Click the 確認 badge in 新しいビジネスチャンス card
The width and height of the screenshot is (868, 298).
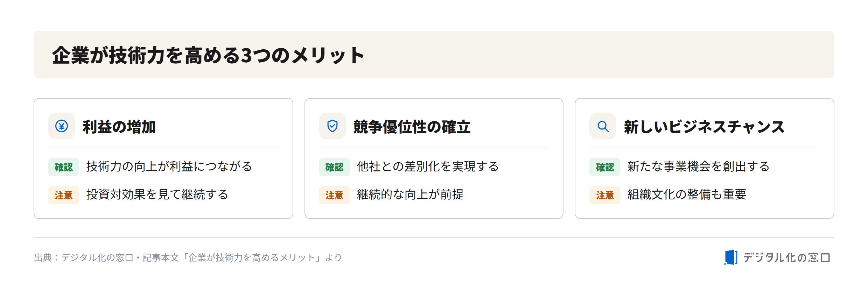[605, 167]
